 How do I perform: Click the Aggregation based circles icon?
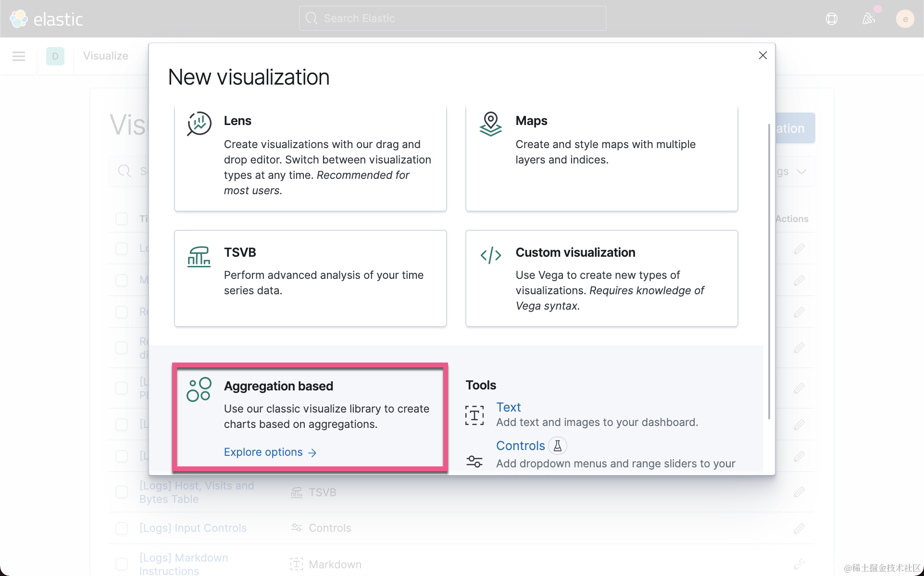199,389
